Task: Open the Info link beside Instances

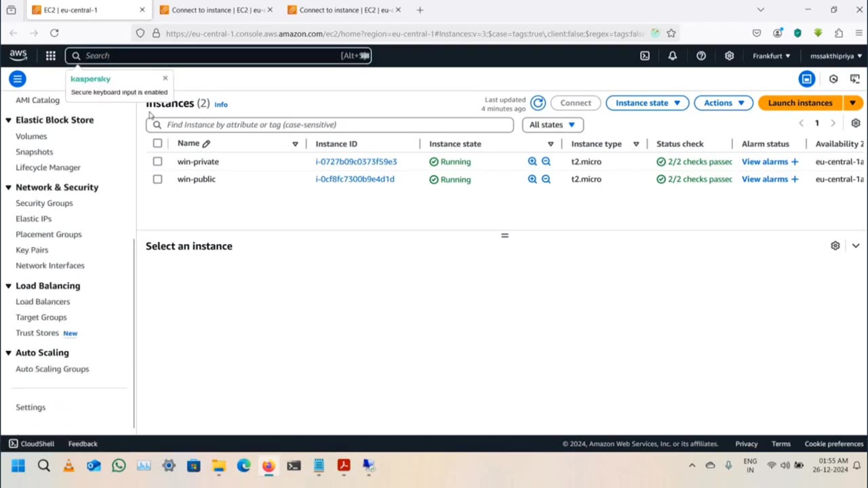Action: [221, 104]
